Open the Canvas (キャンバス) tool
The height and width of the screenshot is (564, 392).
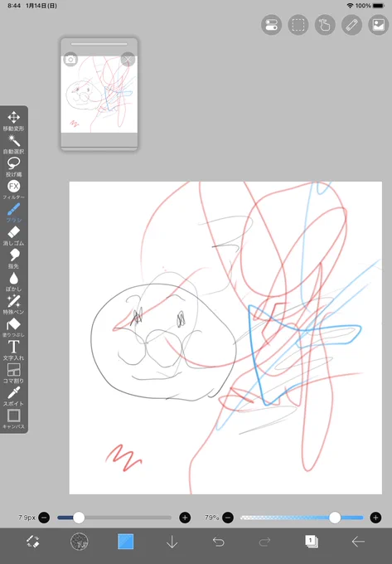coord(13,419)
